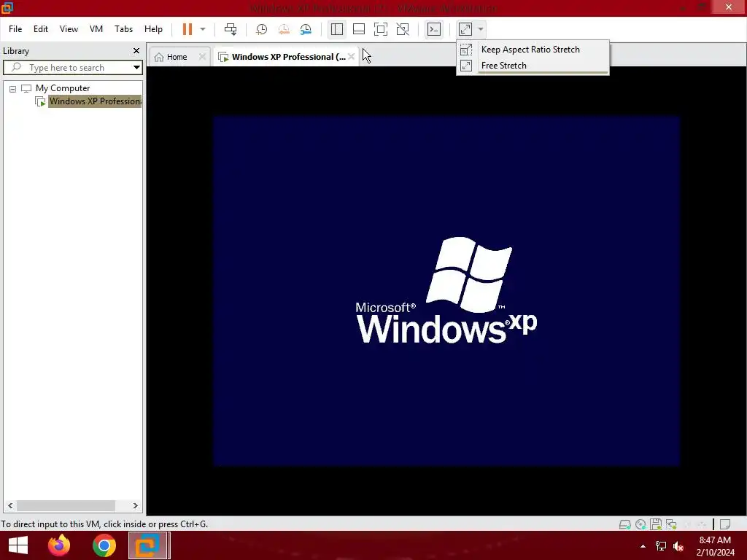Open the snapshot manager

coord(306,29)
